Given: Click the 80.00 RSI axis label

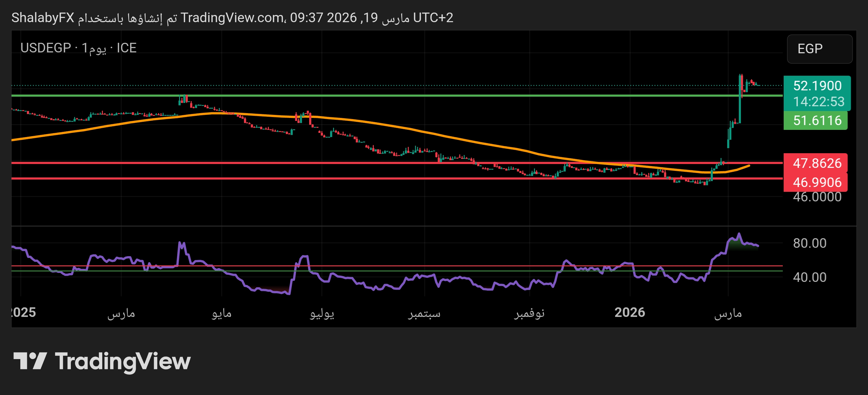Looking at the screenshot, I should 809,243.
